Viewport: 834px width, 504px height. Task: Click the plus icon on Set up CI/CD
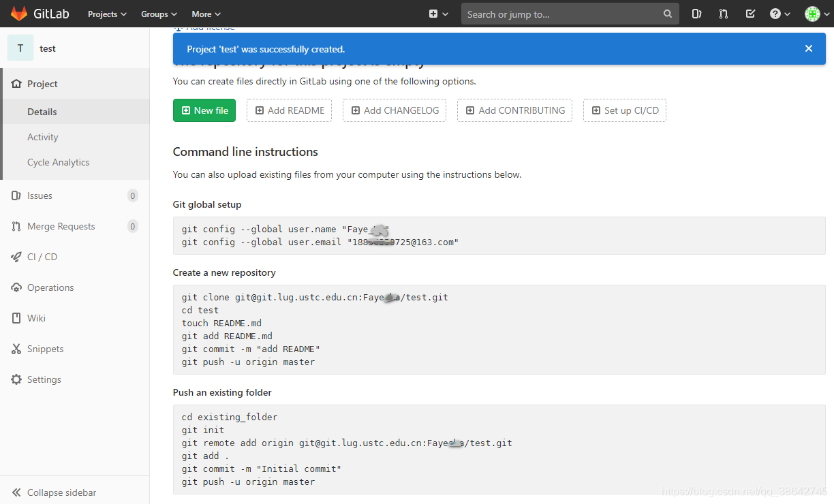click(x=596, y=110)
